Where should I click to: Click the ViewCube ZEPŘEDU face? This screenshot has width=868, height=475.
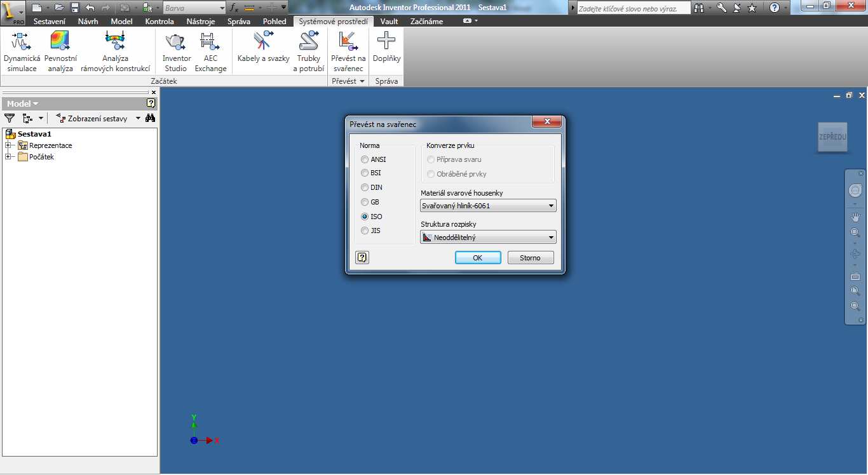click(x=832, y=137)
